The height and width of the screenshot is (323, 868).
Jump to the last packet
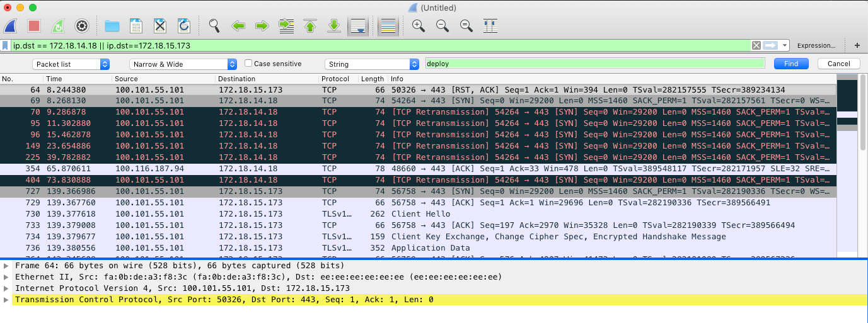[x=334, y=26]
